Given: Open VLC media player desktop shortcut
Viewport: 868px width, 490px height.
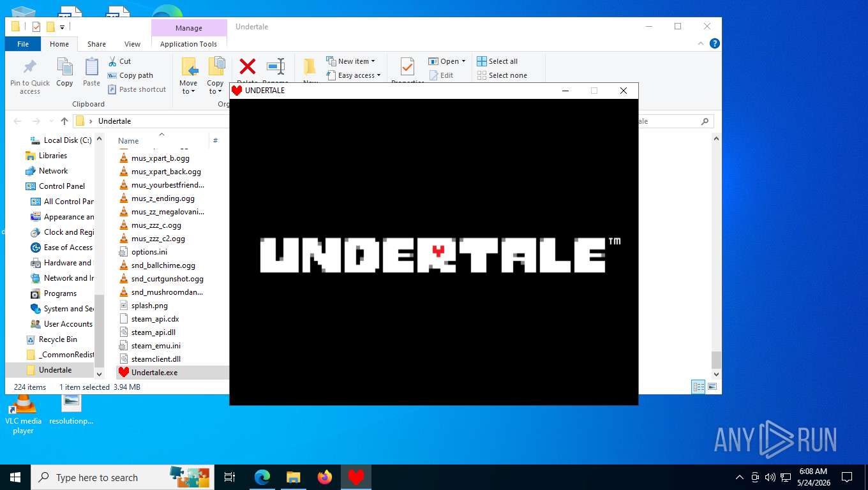Looking at the screenshot, I should 23,415.
